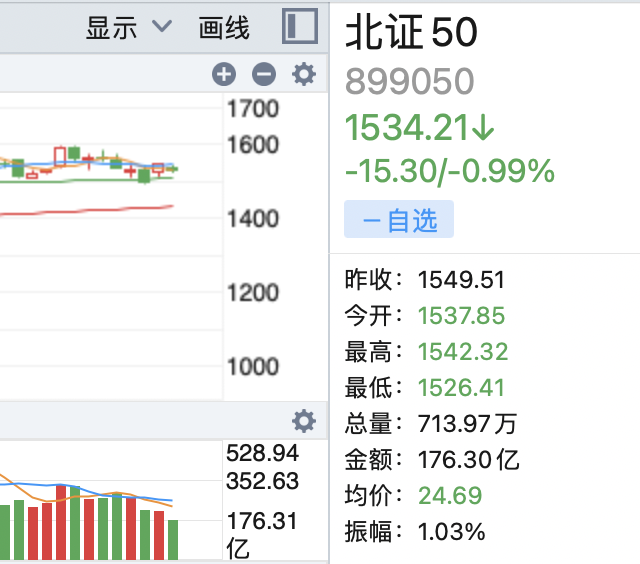The width and height of the screenshot is (640, 564).
Task: Click the change value -15.30/-0.99%
Action: click(x=449, y=172)
